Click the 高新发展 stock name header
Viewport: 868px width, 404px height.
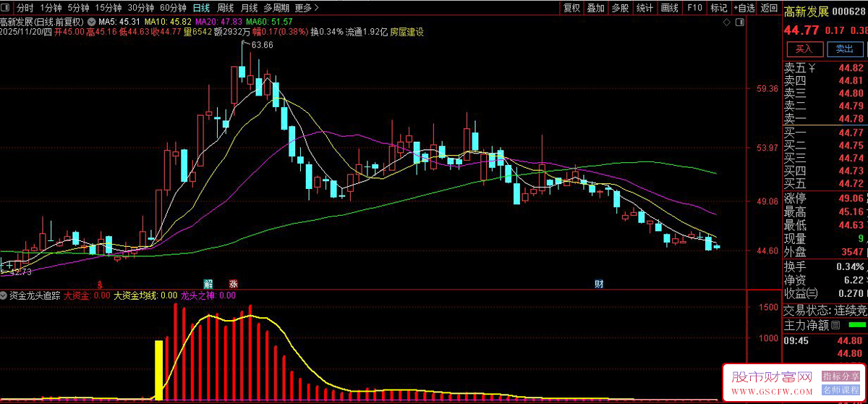(x=807, y=12)
